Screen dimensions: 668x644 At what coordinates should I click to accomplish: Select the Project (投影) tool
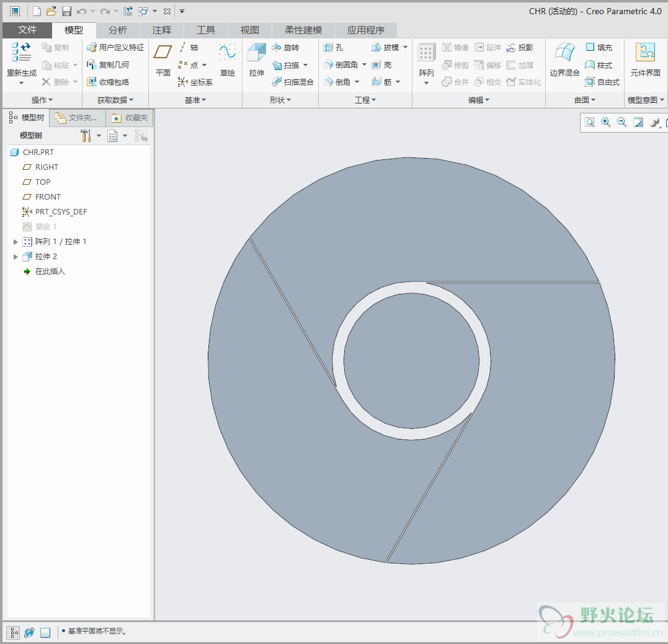click(x=520, y=47)
